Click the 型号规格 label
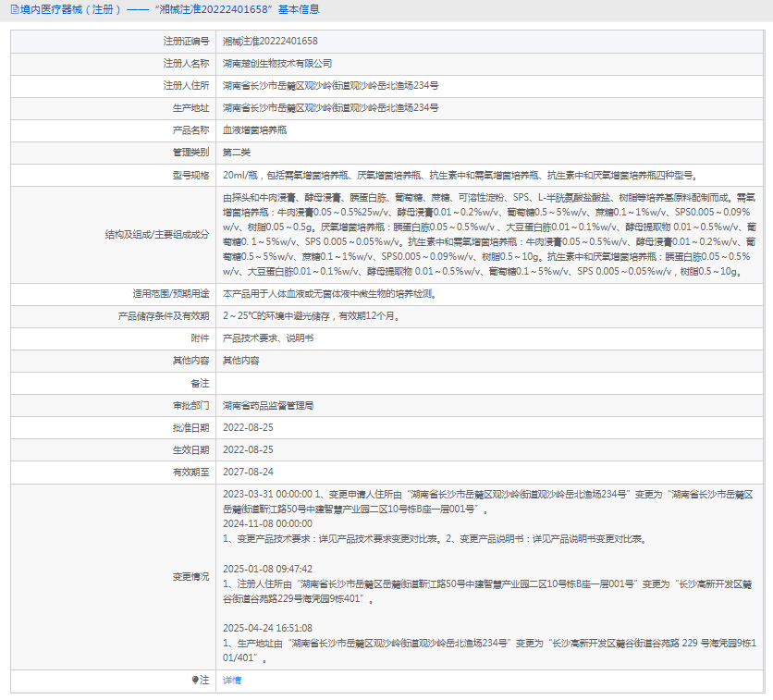The width and height of the screenshot is (773, 700). 190,176
